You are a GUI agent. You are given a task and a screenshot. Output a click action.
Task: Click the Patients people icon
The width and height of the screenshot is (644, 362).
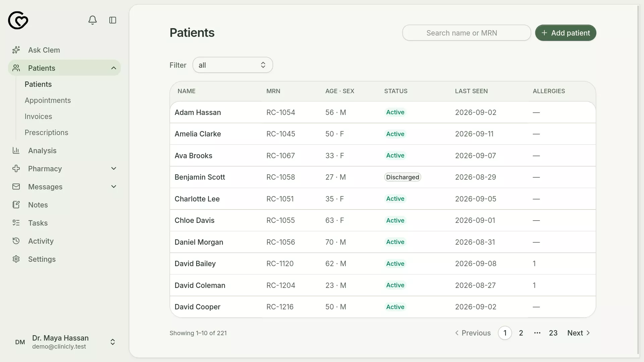(x=16, y=68)
